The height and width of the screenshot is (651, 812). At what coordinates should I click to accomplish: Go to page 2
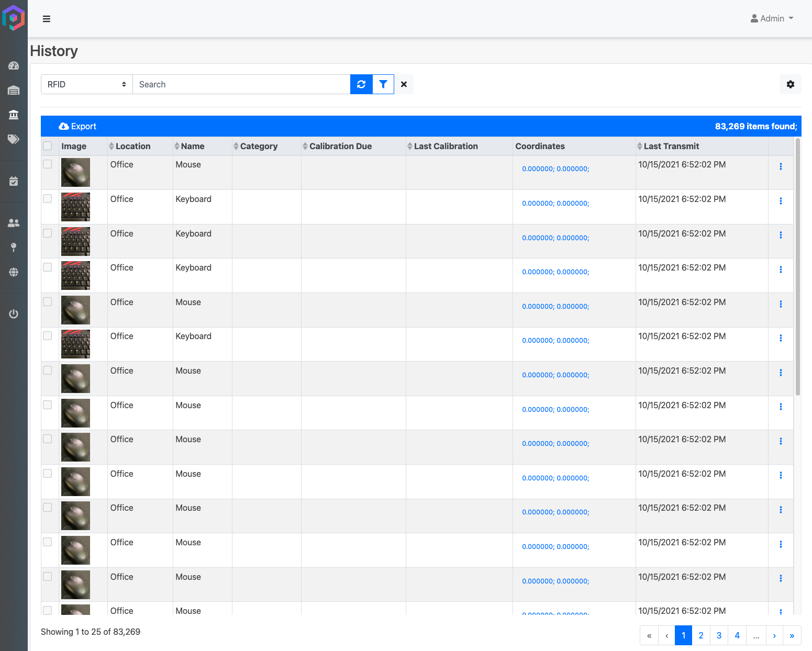point(701,635)
